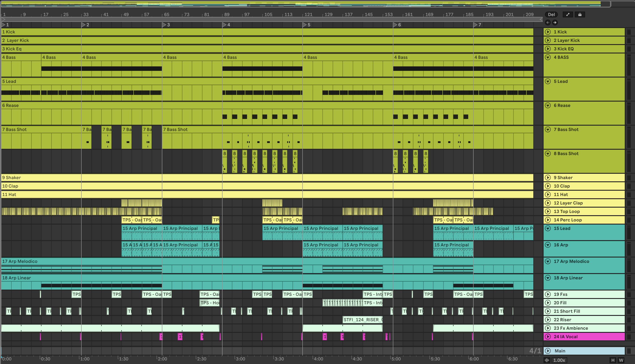Toggle the H optimize height button
The height and width of the screenshot is (364, 635).
pyautogui.click(x=613, y=360)
